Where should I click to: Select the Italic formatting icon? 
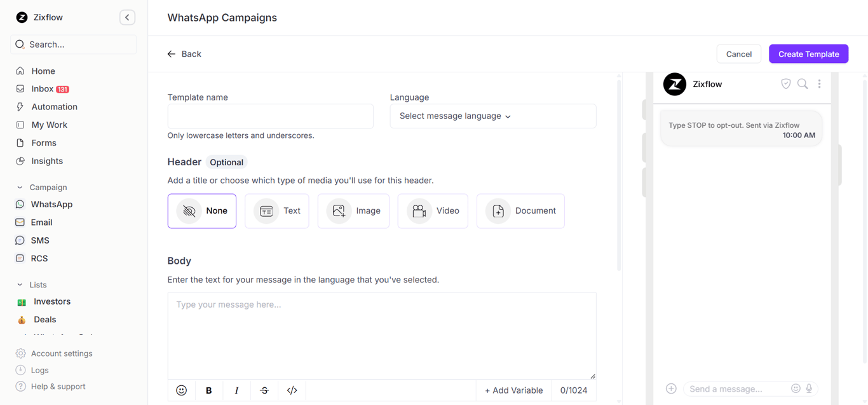(x=236, y=390)
